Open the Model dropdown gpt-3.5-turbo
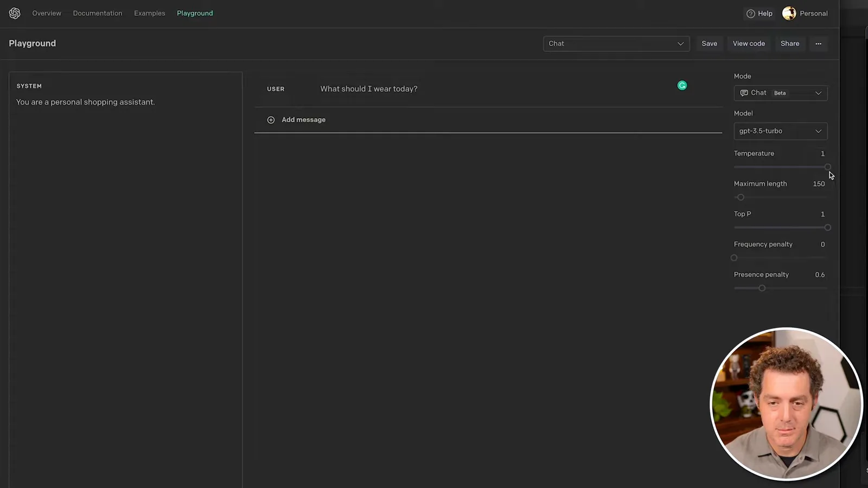The height and width of the screenshot is (488, 868). click(781, 131)
